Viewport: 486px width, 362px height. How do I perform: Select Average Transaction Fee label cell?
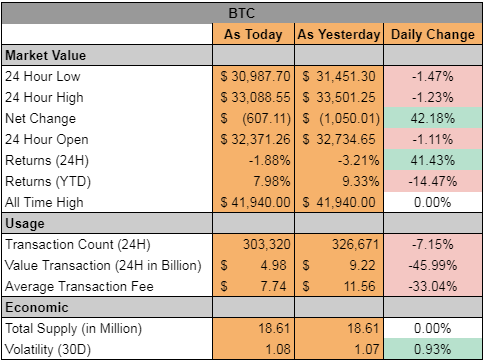pos(107,286)
